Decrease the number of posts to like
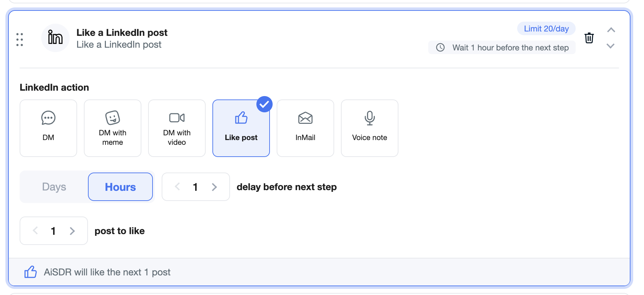This screenshot has width=644, height=295. pos(35,231)
